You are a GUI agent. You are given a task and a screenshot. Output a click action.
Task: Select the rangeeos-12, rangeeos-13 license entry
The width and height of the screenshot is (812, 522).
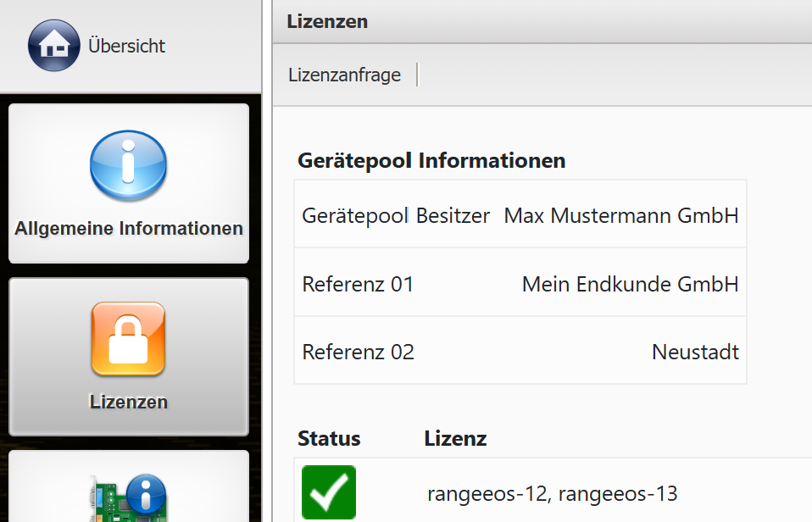tap(552, 493)
